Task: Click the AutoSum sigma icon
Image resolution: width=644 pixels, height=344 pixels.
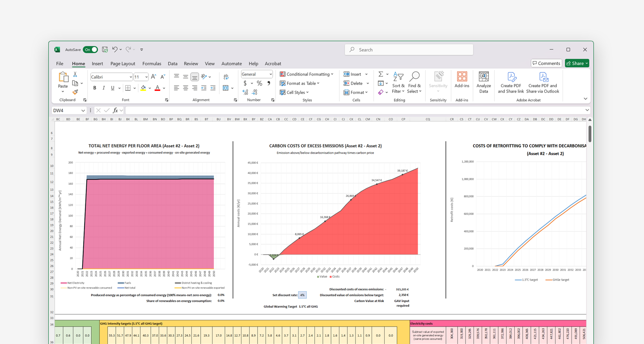Action: pyautogui.click(x=381, y=74)
